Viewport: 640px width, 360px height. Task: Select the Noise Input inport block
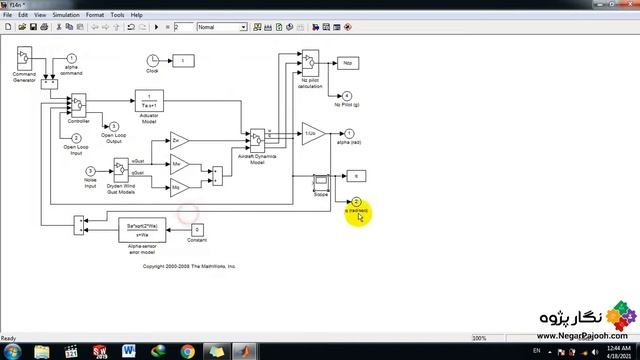click(90, 171)
